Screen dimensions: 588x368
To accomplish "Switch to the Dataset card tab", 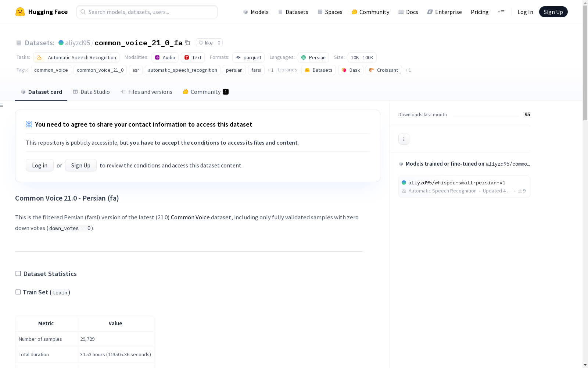I will coord(41,92).
